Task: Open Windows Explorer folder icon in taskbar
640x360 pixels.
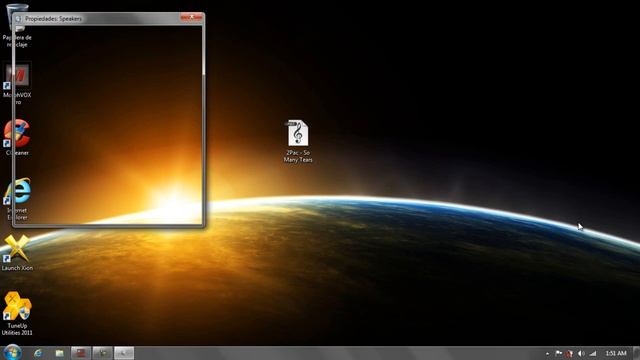Action: click(60, 353)
